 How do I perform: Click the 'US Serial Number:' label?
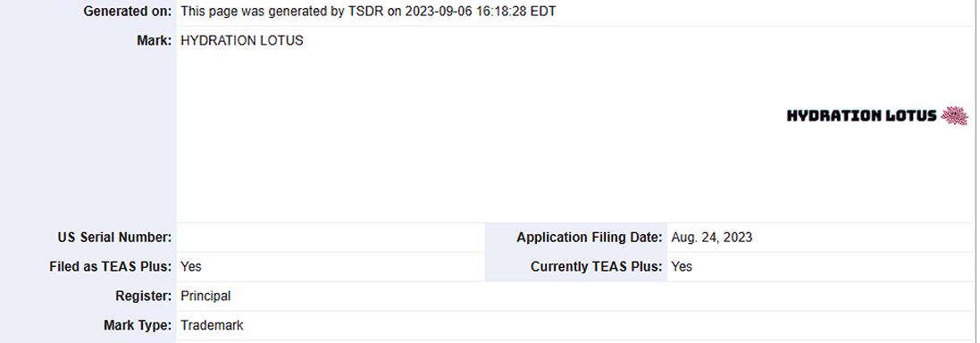click(114, 238)
